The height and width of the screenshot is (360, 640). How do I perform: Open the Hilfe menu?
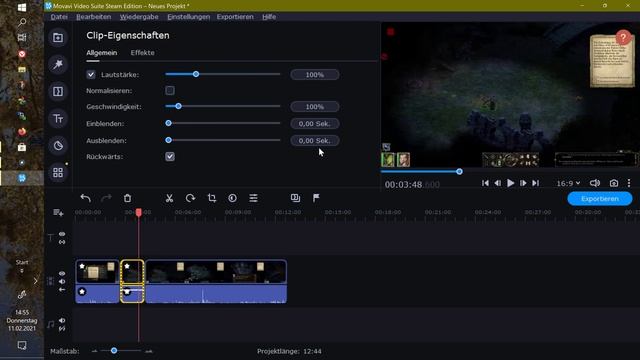[269, 17]
